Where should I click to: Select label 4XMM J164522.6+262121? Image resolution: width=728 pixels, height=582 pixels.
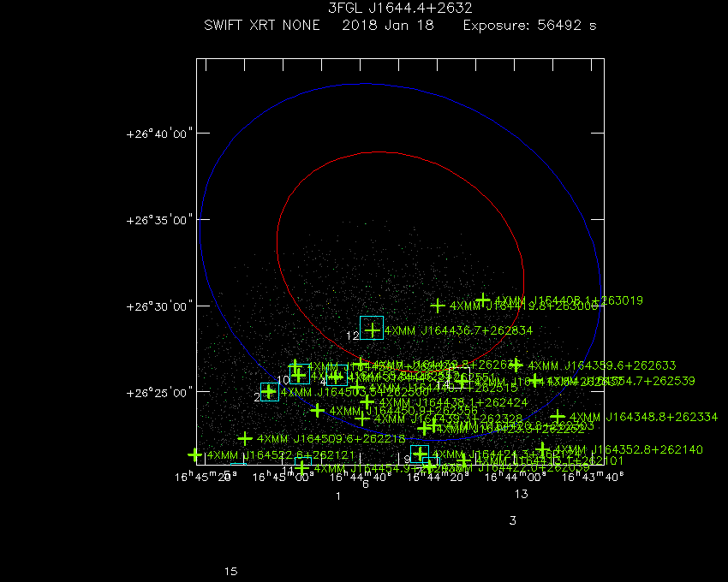click(281, 455)
